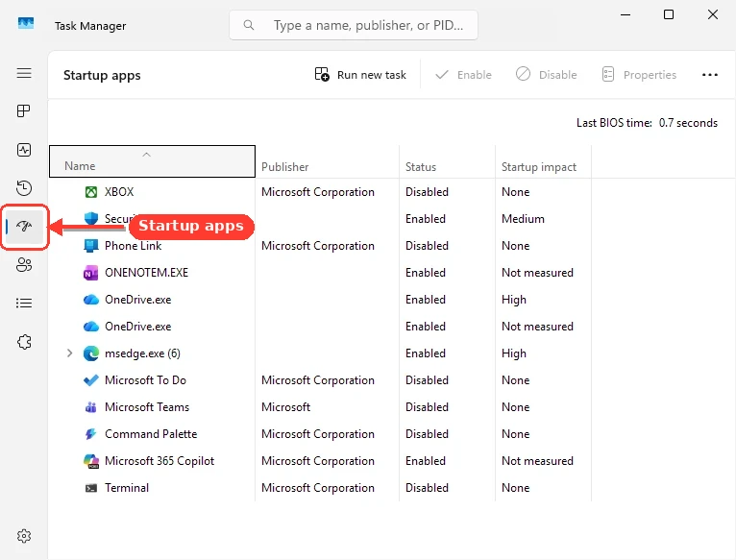
Task: Click the Microsoft 365 Copilot icon
Action: click(x=91, y=461)
